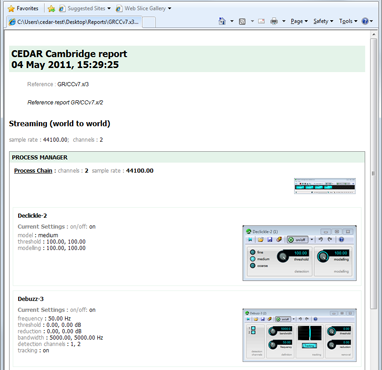Viewport: 382px width, 370px height.
Task: Click the Feeds icon in command bar
Action: point(242,21)
